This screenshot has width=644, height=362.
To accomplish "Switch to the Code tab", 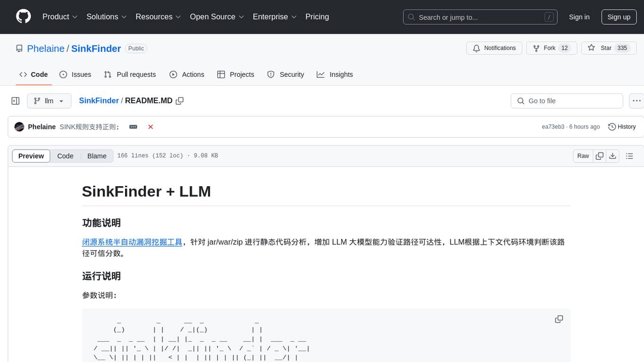I will (34, 74).
